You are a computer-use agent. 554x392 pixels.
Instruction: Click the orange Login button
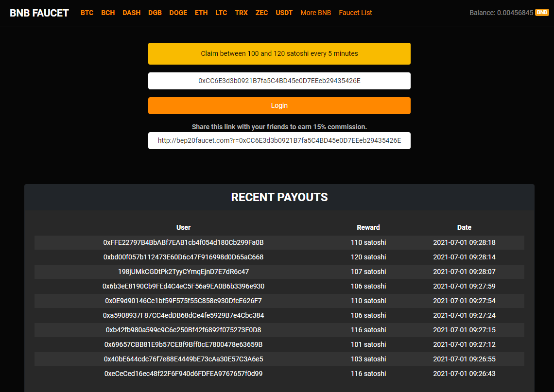point(279,105)
